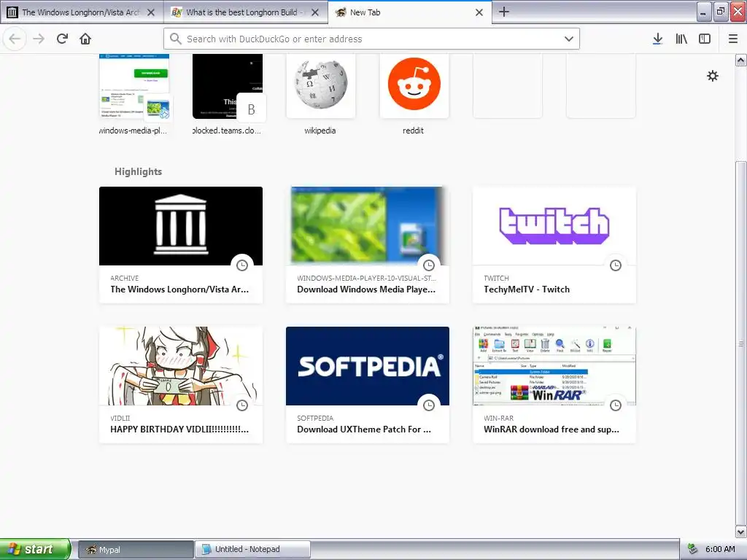Switch to Windows Longhorn/Vista Archive tab
Screen dimensions: 747x560
point(82,12)
